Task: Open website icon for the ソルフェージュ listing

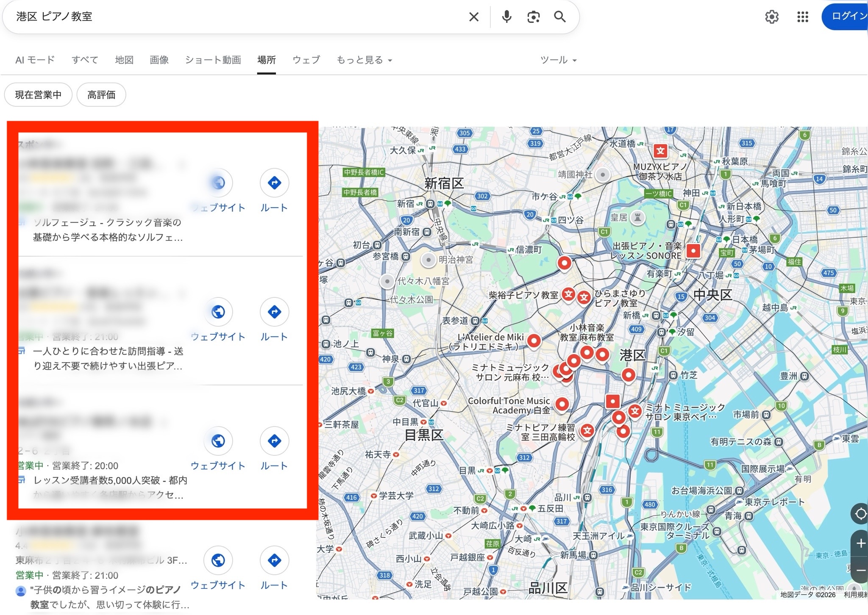Action: (218, 183)
